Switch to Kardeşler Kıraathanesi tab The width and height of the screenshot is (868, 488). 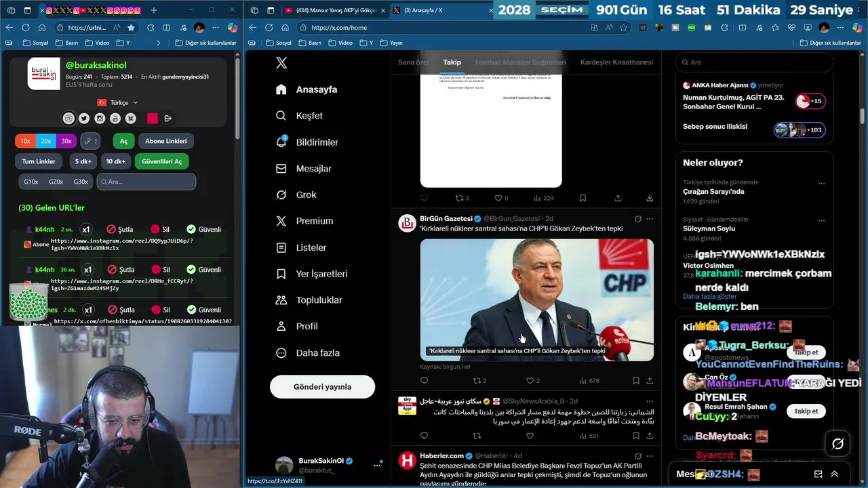pos(616,62)
